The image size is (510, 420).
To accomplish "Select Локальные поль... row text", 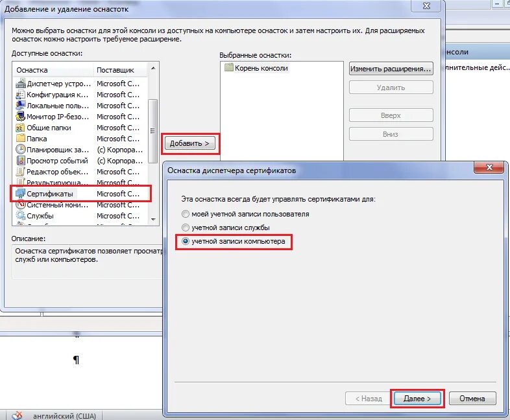I will (x=58, y=106).
